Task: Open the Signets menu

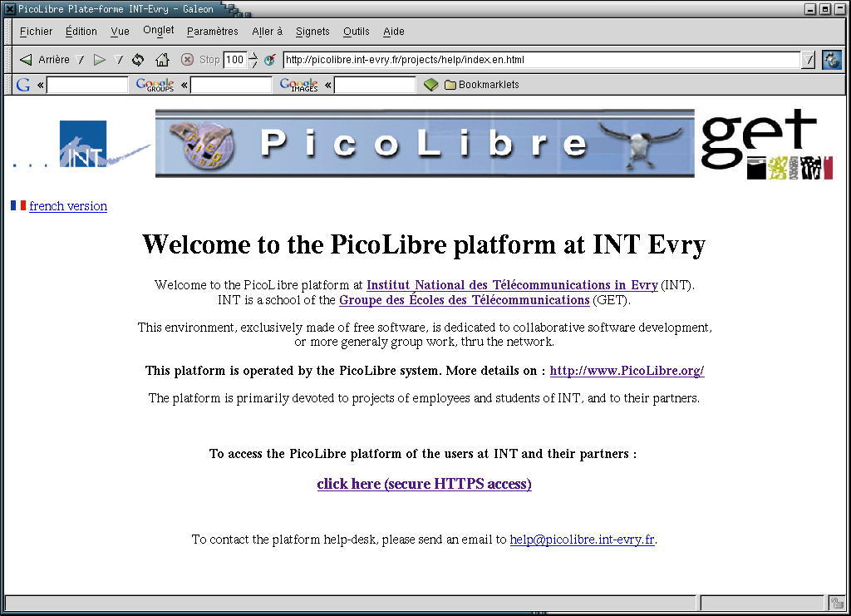Action: [312, 32]
